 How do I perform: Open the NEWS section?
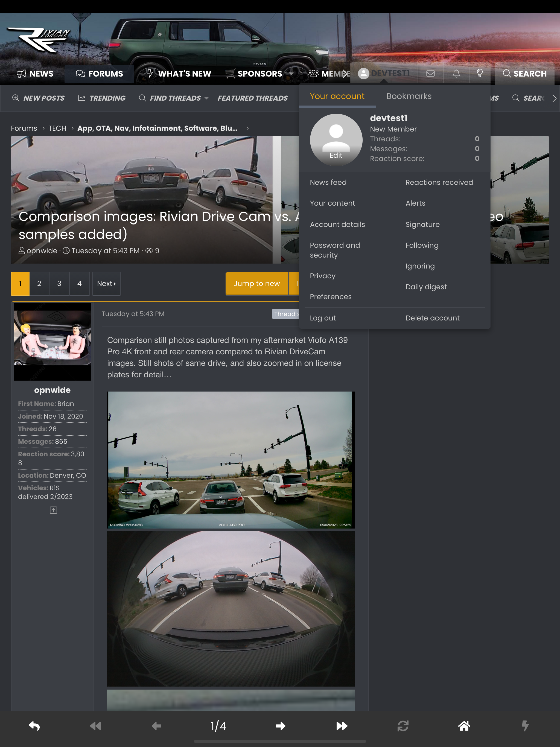(x=35, y=74)
